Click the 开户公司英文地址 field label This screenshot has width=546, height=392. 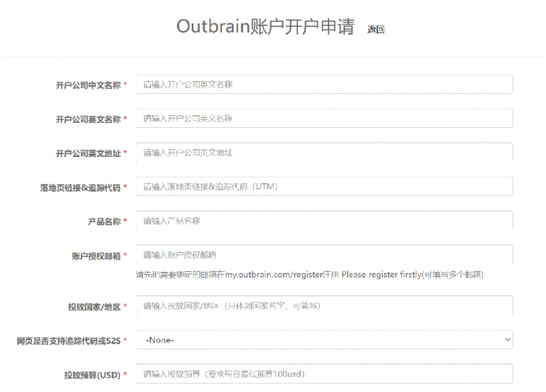[88, 153]
